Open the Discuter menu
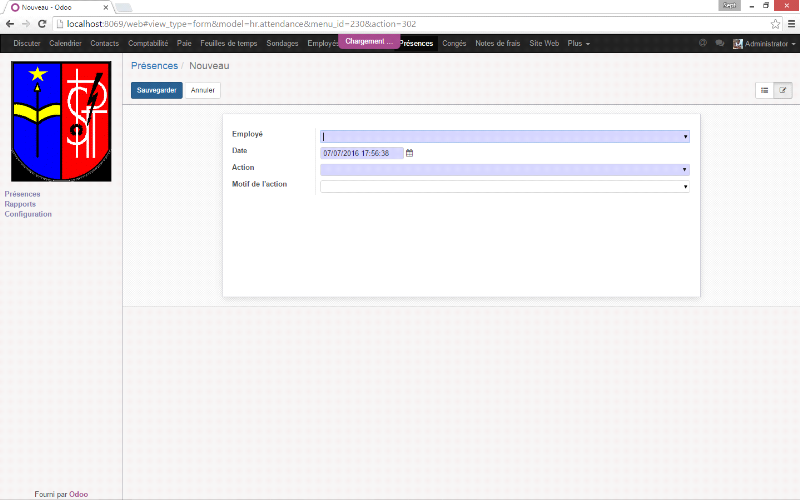The height and width of the screenshot is (500, 800). [x=27, y=43]
